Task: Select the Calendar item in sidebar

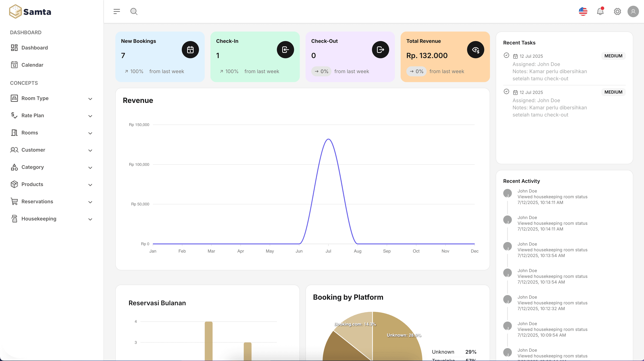Action: point(32,65)
